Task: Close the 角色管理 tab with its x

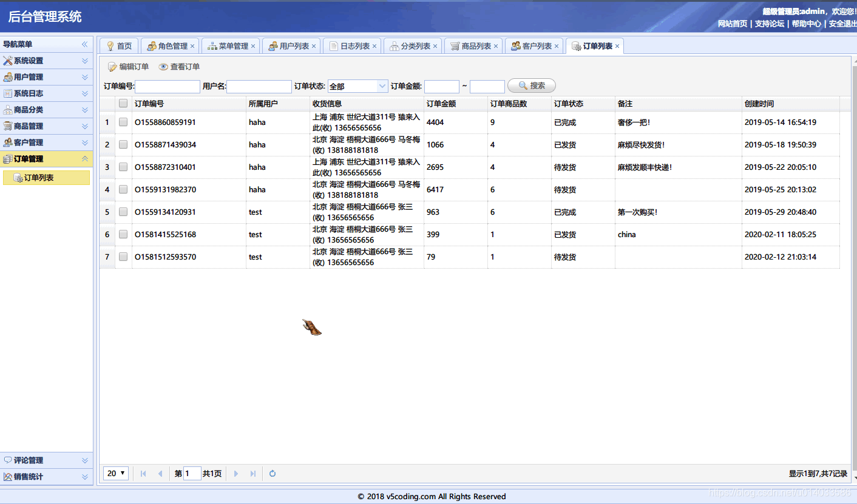Action: [192, 46]
